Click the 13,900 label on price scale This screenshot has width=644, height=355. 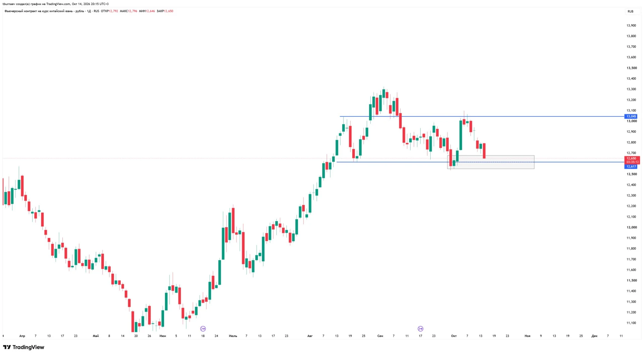631,26
